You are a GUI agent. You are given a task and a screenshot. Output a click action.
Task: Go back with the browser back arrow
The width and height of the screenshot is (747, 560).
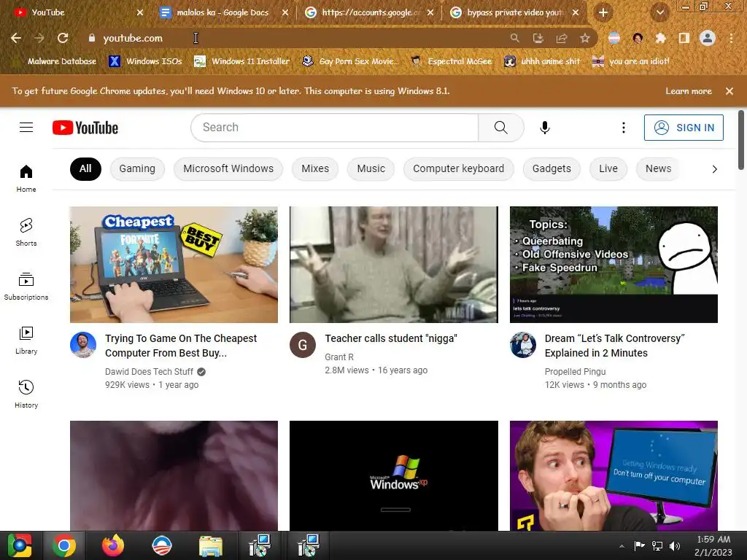(x=16, y=38)
